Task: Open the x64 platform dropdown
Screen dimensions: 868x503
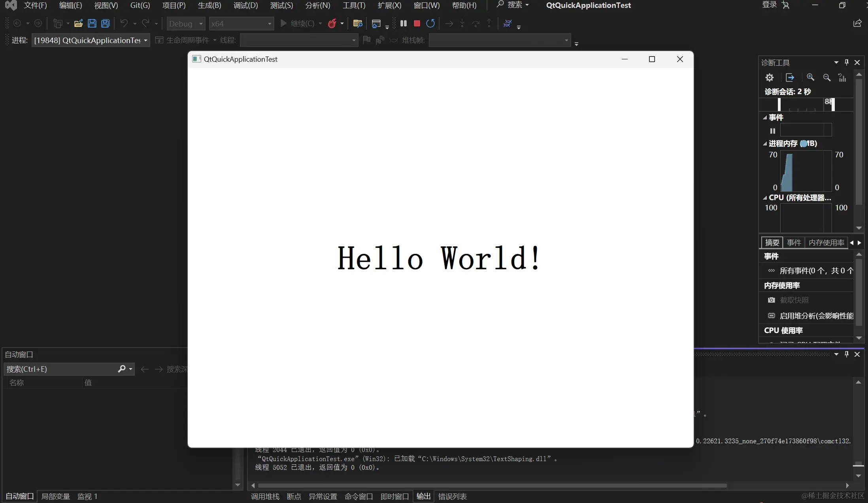Action: tap(242, 24)
